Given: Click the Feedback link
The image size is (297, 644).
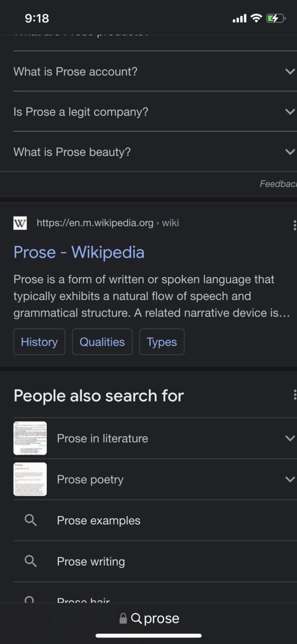Looking at the screenshot, I should (278, 184).
